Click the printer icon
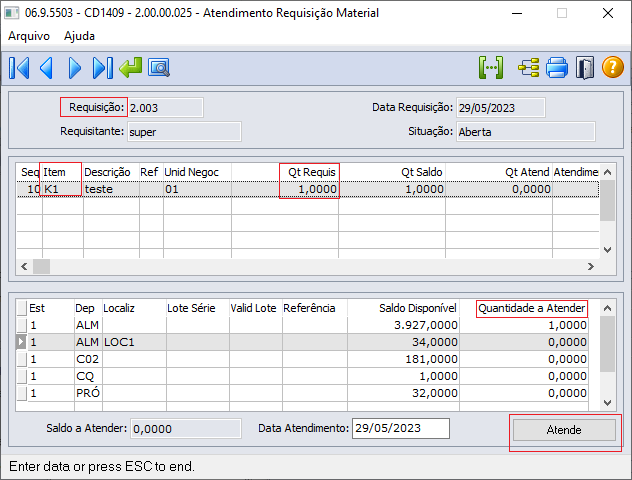The image size is (632, 480). click(x=557, y=68)
